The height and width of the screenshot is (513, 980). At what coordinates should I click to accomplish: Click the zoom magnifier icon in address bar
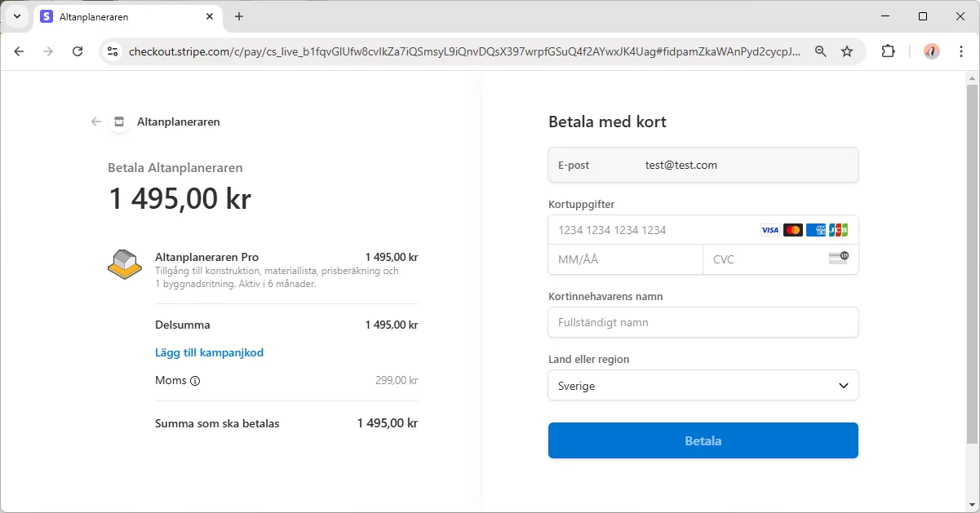tap(820, 51)
